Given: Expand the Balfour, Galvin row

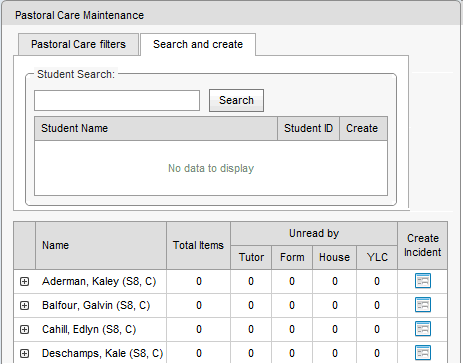Looking at the screenshot, I should click(x=24, y=306).
